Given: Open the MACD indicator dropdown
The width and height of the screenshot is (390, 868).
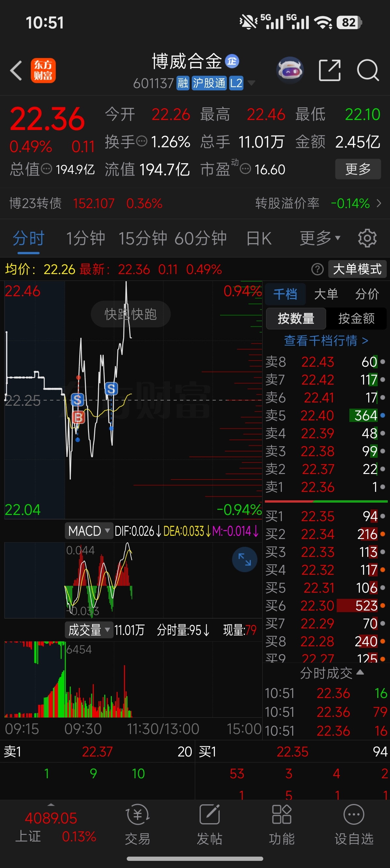Looking at the screenshot, I should coord(89,531).
